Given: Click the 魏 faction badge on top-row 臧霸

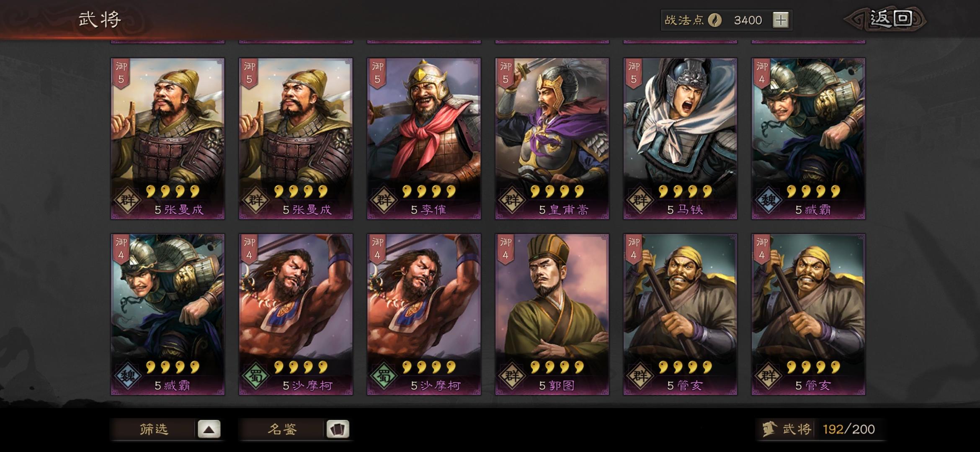Looking at the screenshot, I should click(768, 200).
